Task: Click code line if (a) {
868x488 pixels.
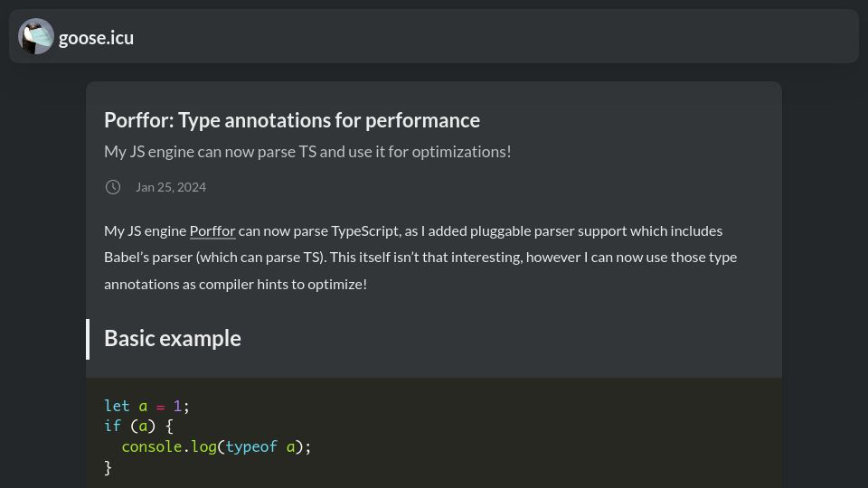Action: tap(138, 426)
